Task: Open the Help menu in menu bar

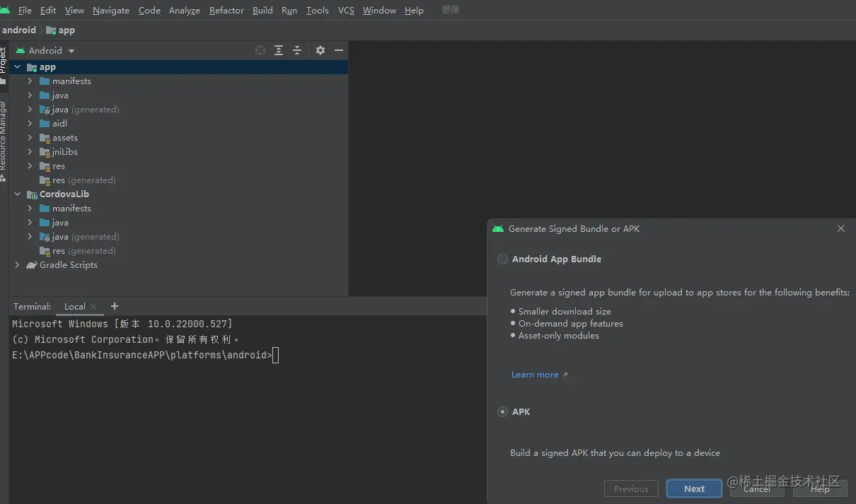Action: [x=414, y=10]
